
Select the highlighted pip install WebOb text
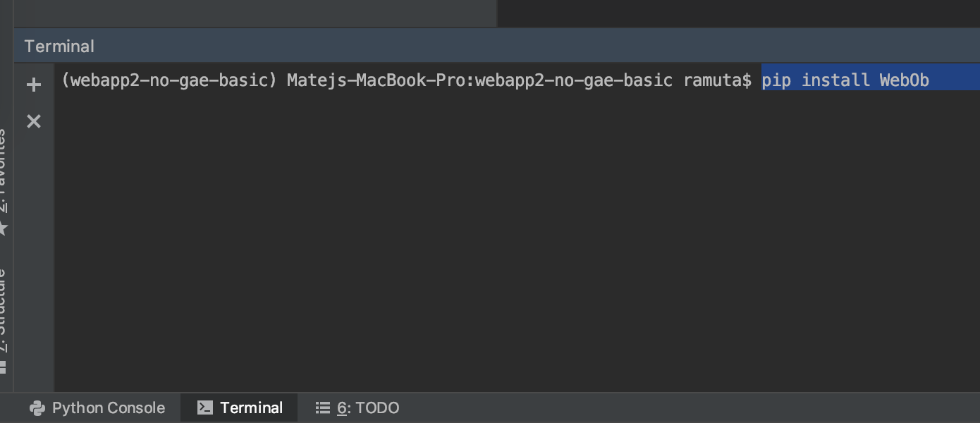pos(845,80)
